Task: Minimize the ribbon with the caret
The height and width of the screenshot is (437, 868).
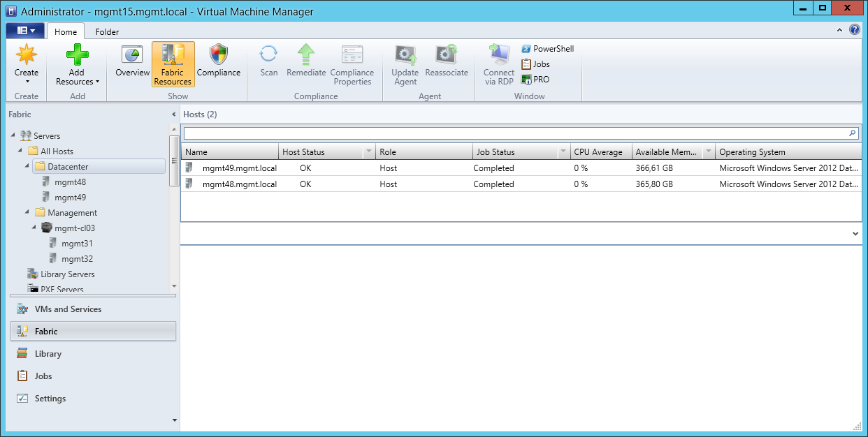Action: (x=840, y=30)
